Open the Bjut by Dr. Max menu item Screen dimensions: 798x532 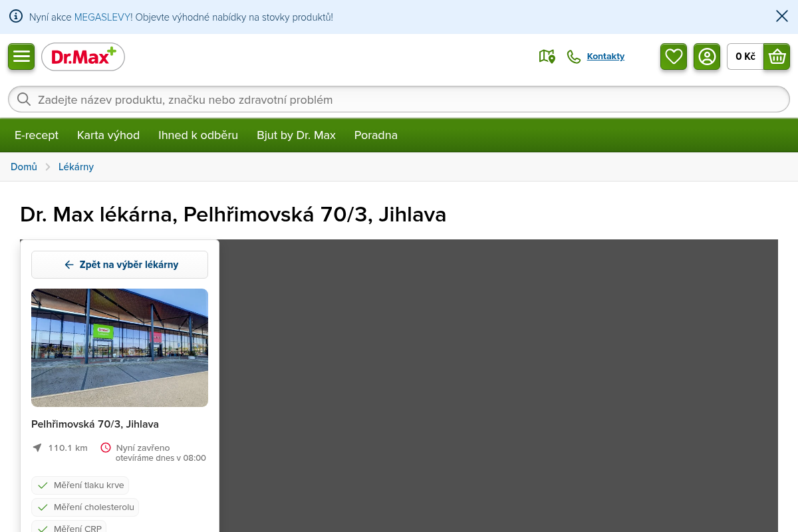(x=296, y=135)
